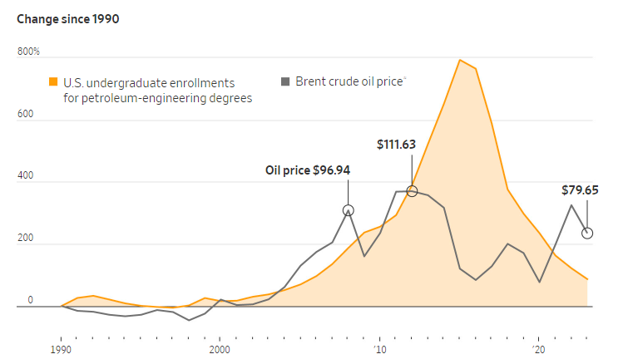Select the circle marker under $111.63

[x=412, y=191]
